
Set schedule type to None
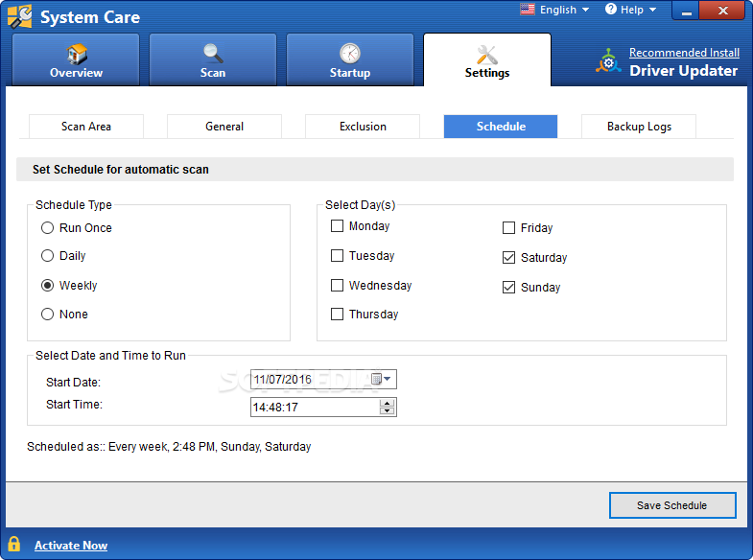[47, 315]
